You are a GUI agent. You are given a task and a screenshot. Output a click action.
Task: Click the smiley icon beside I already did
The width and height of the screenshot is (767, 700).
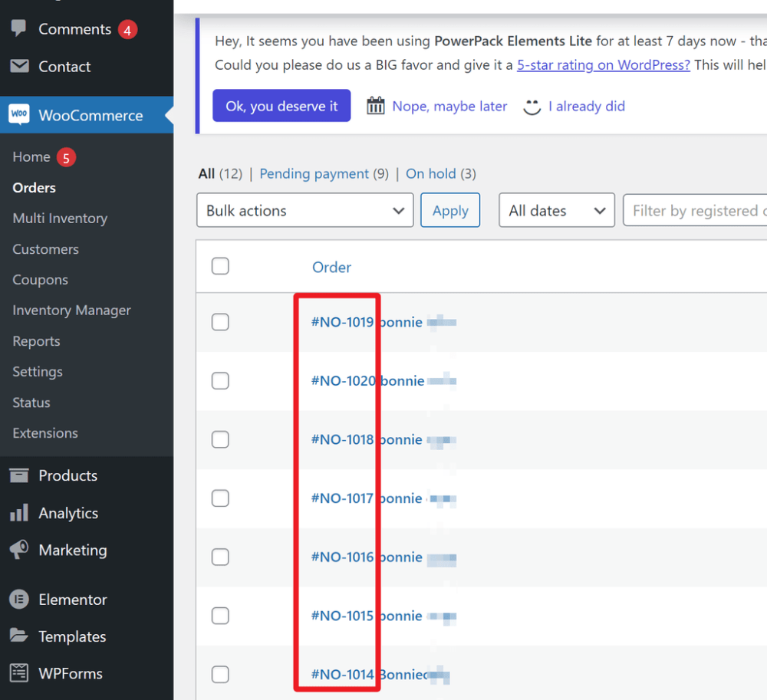[x=532, y=107]
